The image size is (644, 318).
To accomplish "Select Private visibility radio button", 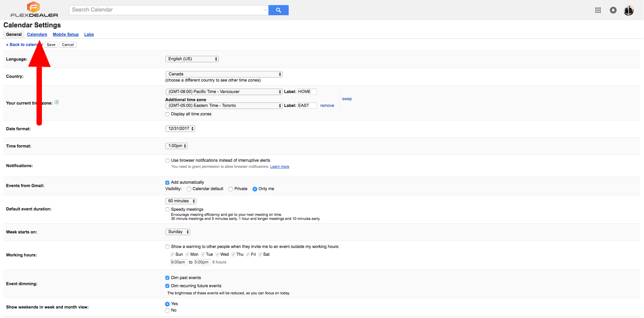I will pos(231,189).
